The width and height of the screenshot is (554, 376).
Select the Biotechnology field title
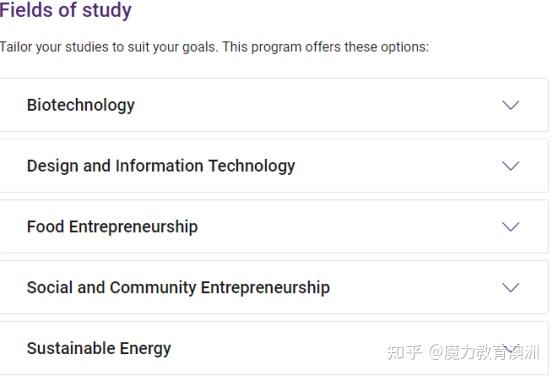coord(81,105)
